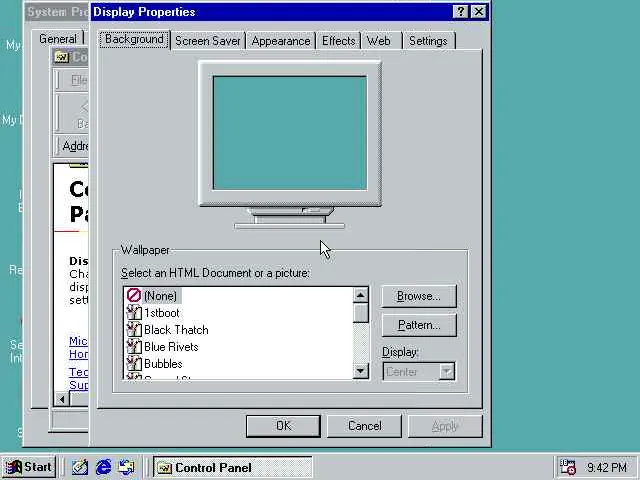
Task: Click the task scheduler tray icon
Action: [568, 467]
